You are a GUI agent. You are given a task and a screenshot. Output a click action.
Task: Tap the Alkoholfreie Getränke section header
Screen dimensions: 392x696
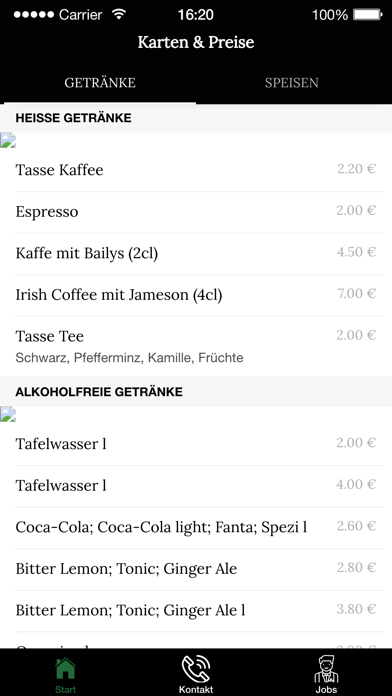(196, 392)
